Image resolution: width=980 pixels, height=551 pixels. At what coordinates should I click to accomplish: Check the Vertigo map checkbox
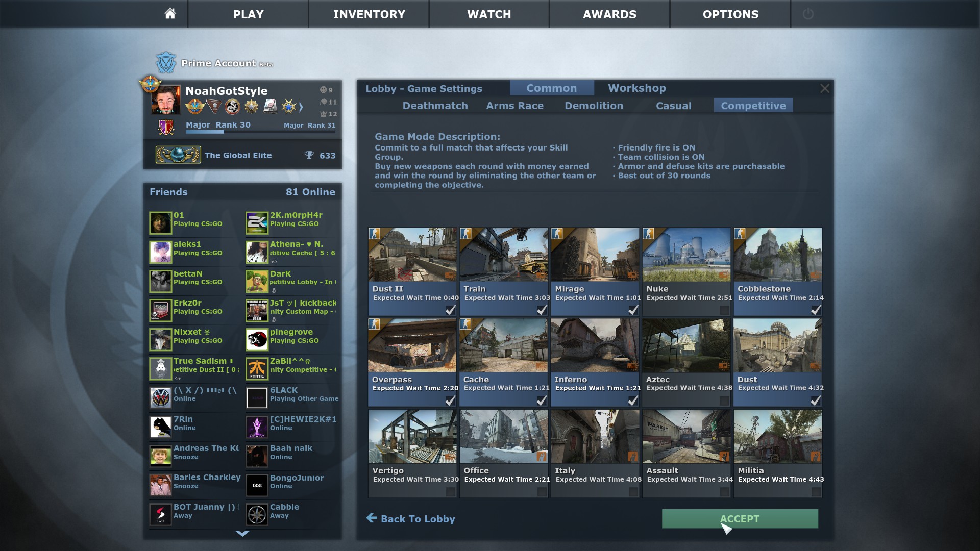point(450,491)
